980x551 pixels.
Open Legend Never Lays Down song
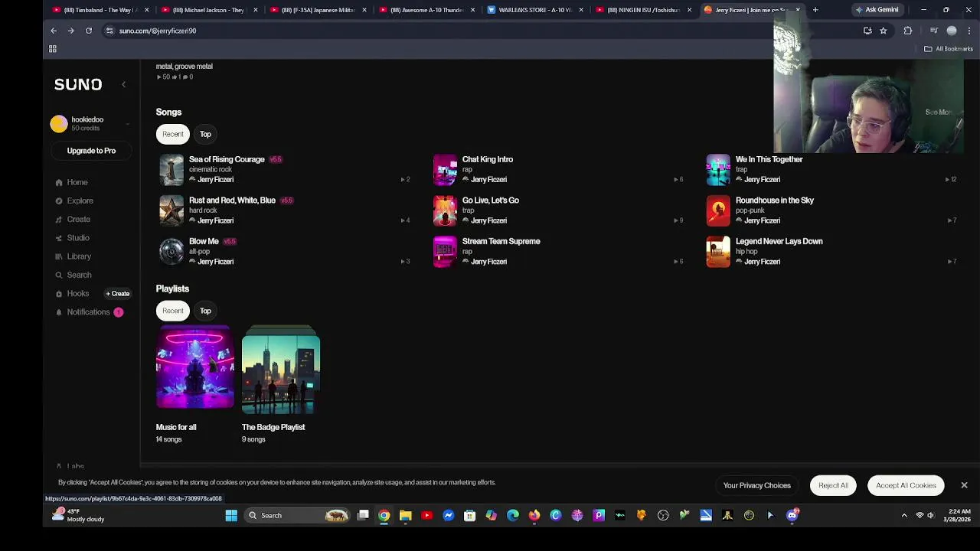[779, 241]
